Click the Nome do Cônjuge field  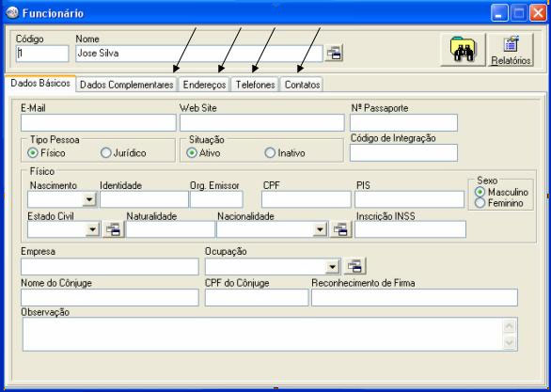click(110, 297)
